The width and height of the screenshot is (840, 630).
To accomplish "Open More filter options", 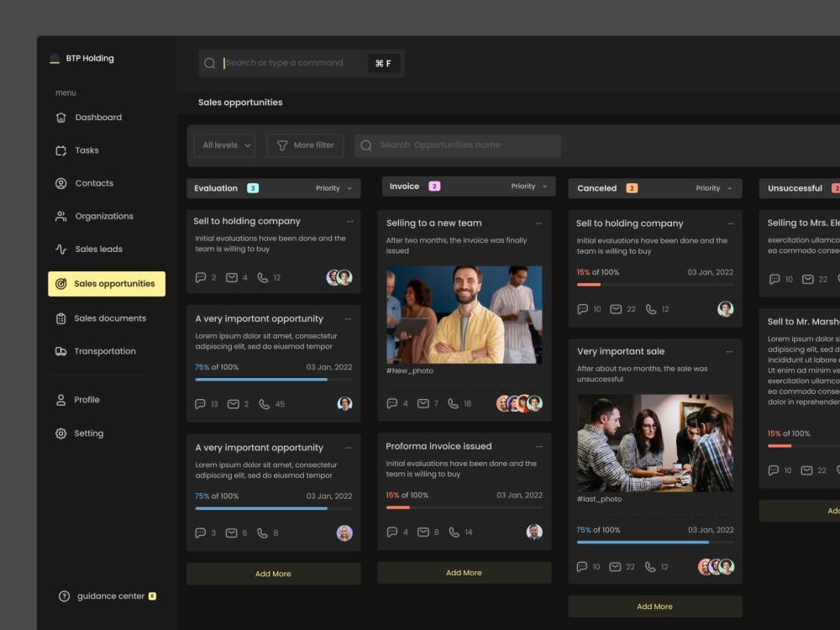I will click(x=305, y=145).
